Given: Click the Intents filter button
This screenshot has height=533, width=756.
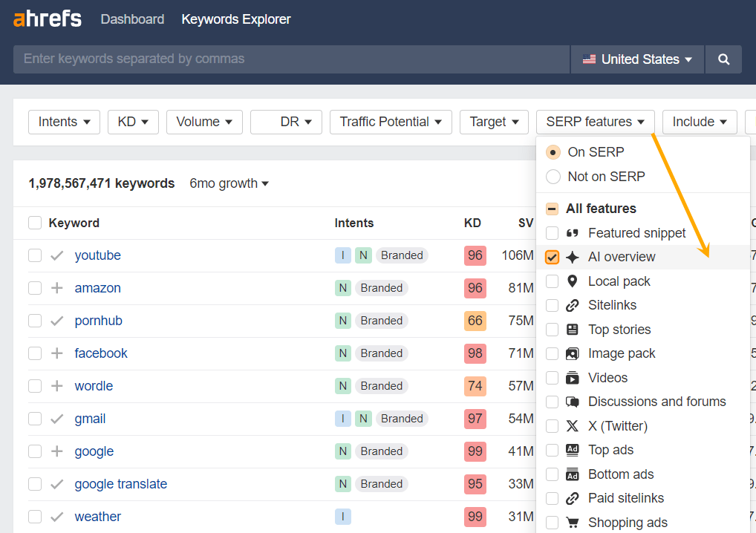Looking at the screenshot, I should coord(64,122).
